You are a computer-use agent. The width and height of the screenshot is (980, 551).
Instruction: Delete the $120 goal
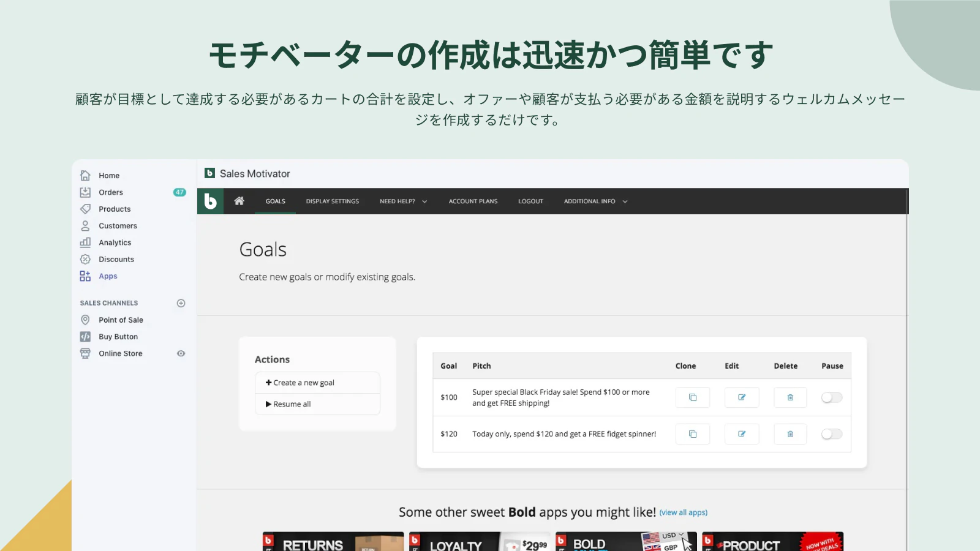pos(790,434)
